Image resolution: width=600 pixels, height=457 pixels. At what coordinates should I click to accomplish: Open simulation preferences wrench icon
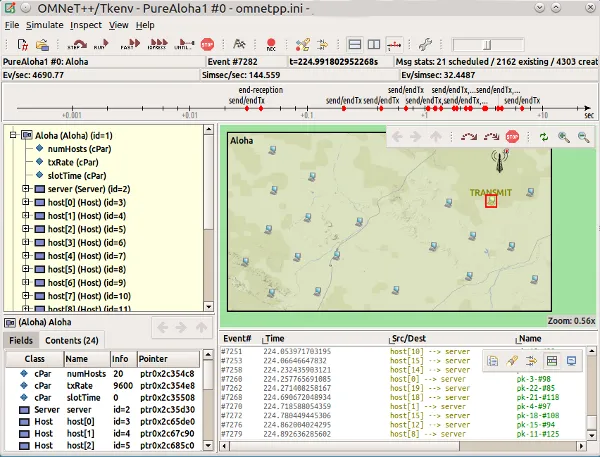[x=425, y=45]
